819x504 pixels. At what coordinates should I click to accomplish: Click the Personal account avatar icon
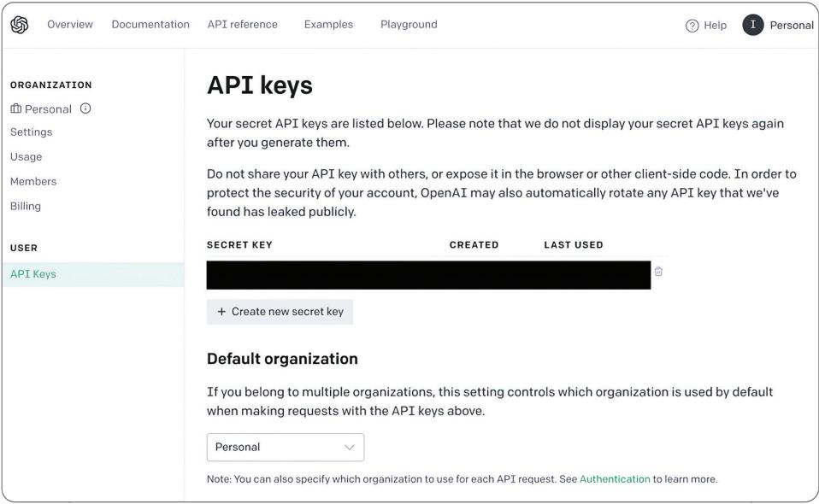752,25
